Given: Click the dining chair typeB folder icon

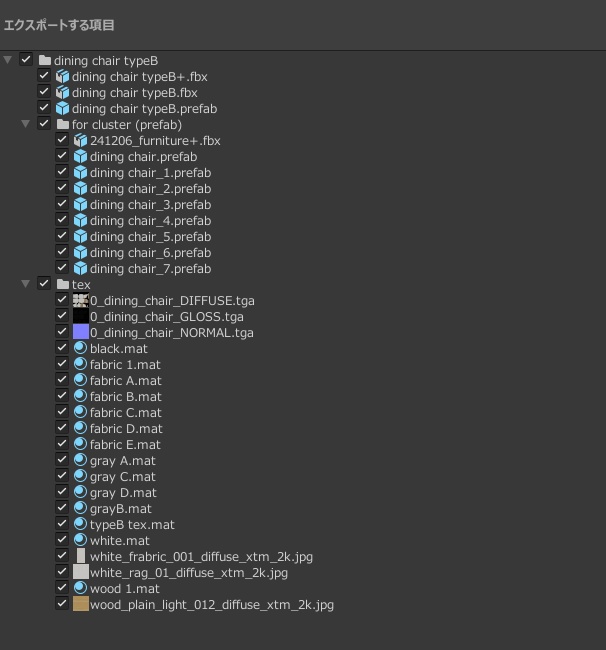Looking at the screenshot, I should (x=45, y=61).
